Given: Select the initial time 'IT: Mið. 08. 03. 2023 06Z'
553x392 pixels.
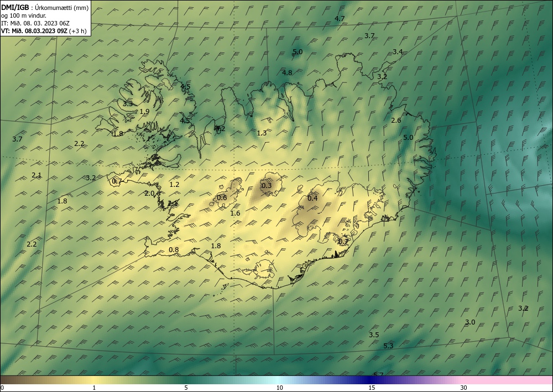Looking at the screenshot, I should [x=35, y=23].
